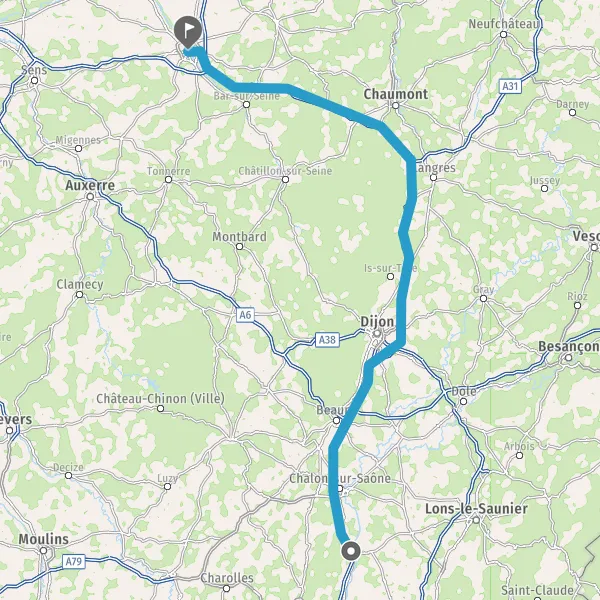Screen dimensions: 600x600
Task: Click the destination flag marker pin
Action: pyautogui.click(x=188, y=32)
